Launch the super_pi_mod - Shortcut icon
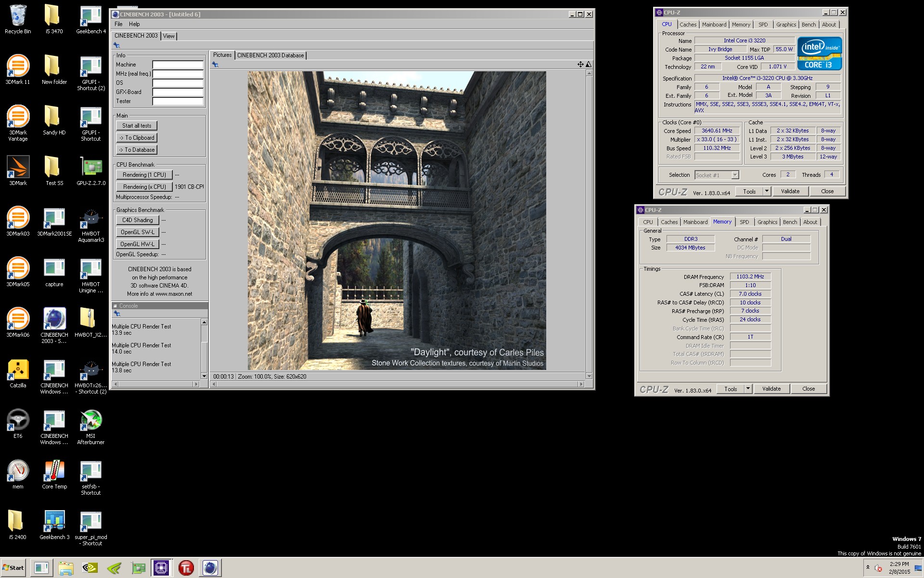Viewport: 924px width, 578px height. (90, 528)
